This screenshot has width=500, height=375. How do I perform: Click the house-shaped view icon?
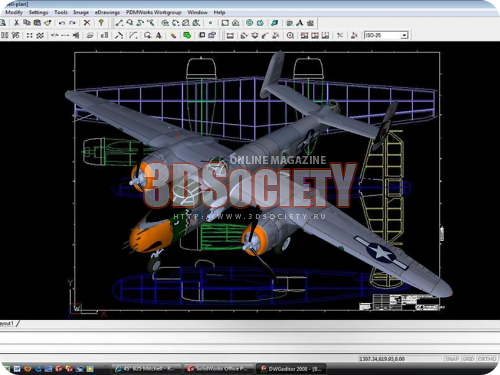(x=236, y=23)
